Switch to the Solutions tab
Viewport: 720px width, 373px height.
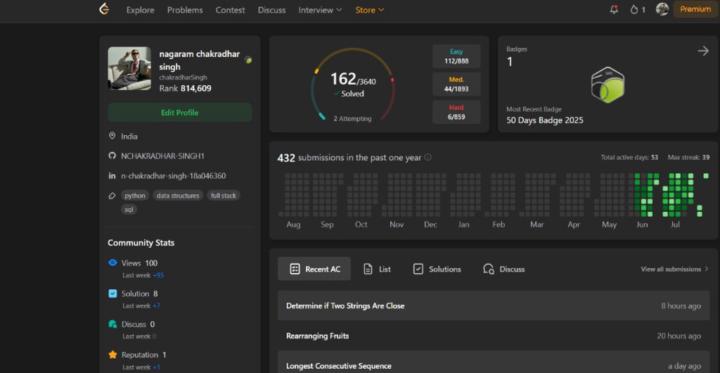(437, 269)
